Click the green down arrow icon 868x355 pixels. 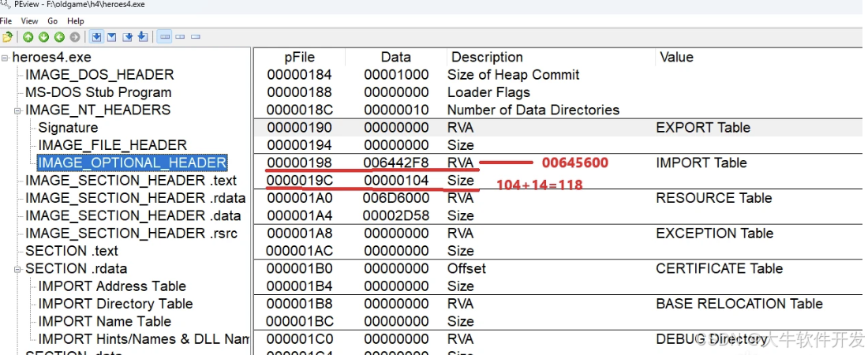(43, 37)
